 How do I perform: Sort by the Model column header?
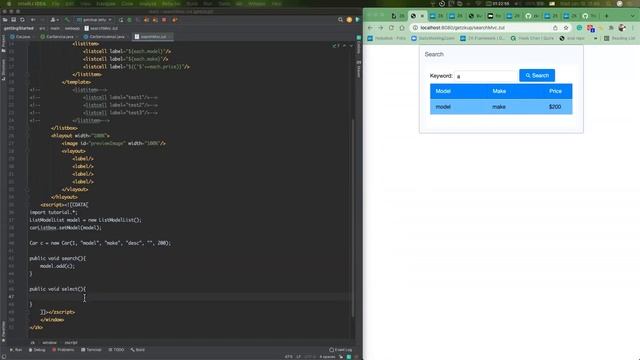(443, 91)
